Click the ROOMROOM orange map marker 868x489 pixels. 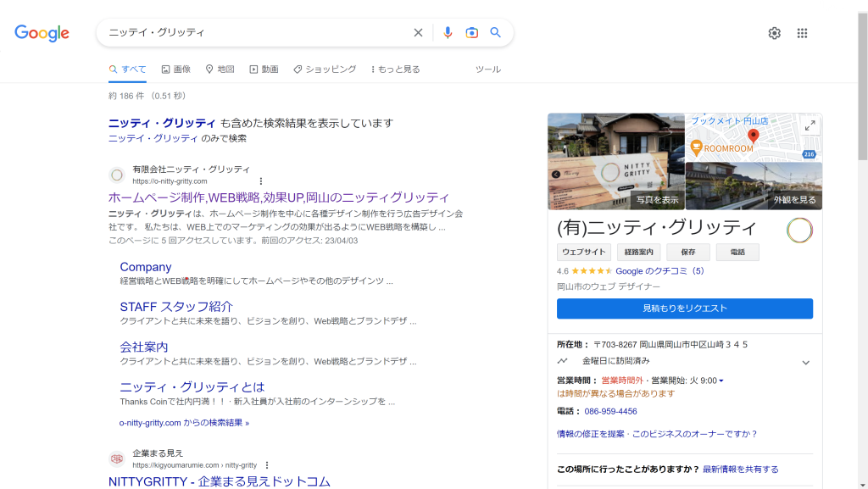pyautogui.click(x=697, y=147)
